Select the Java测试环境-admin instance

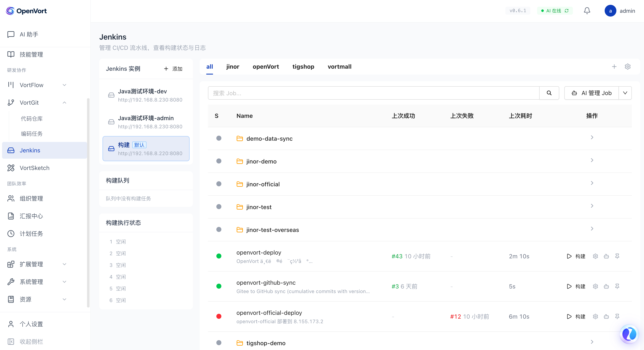[146, 122]
